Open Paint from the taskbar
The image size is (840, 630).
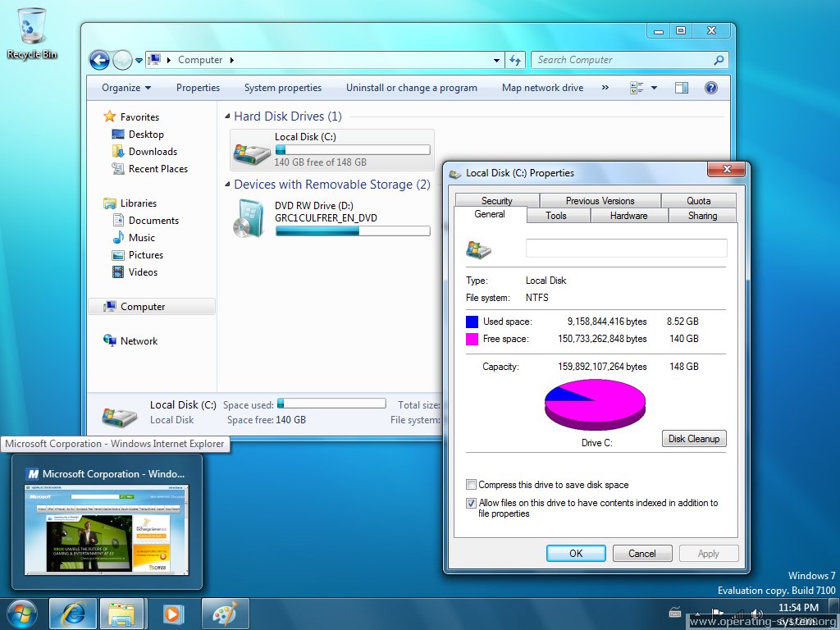[225, 614]
